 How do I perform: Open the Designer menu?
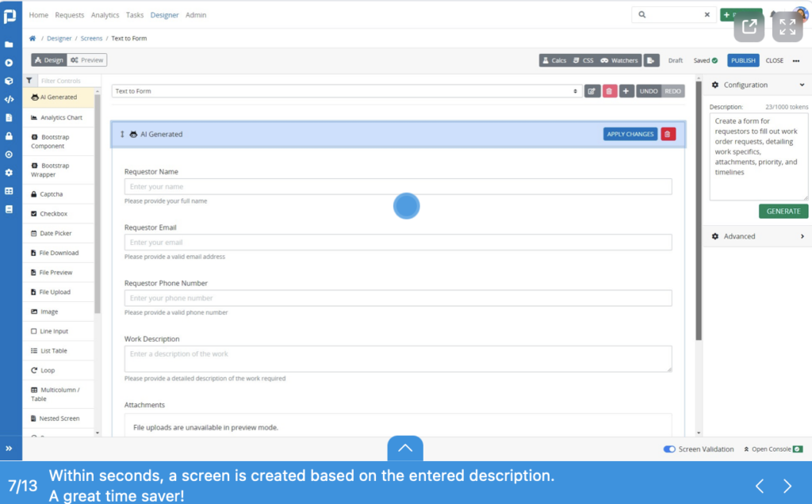164,14
